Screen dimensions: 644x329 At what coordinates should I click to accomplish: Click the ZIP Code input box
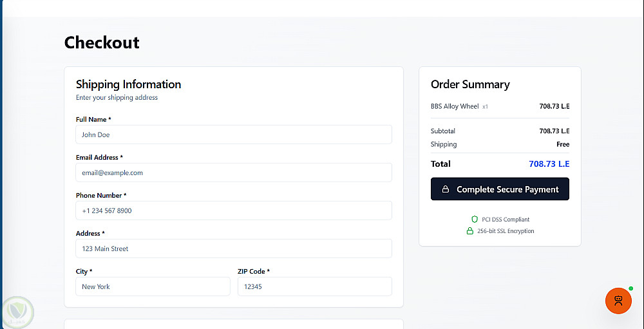click(314, 287)
